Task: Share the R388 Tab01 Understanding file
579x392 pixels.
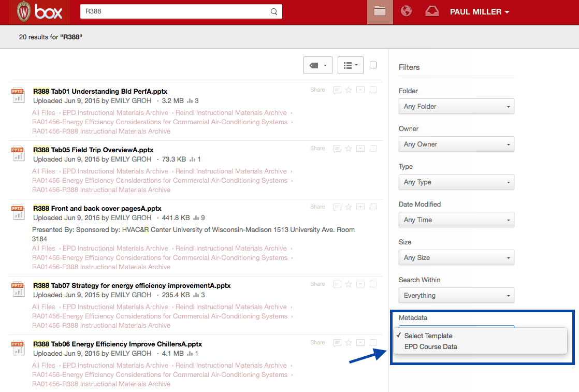Action: coord(317,90)
